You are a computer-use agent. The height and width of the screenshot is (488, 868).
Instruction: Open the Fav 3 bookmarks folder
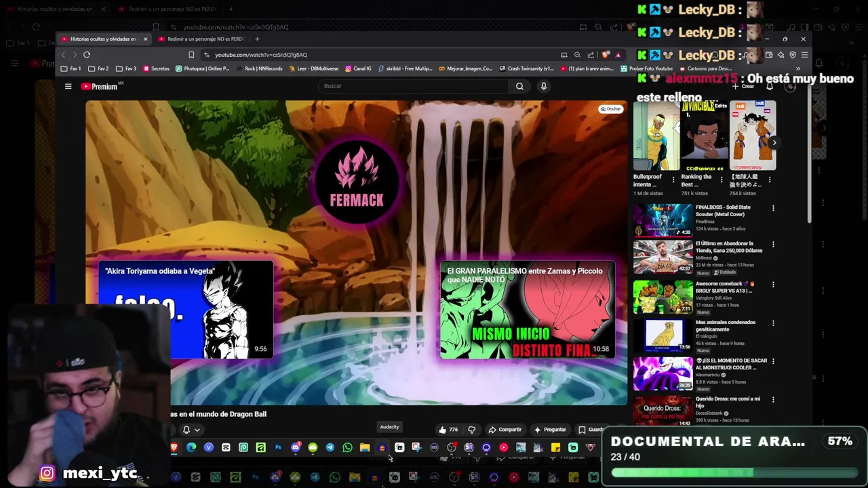[126, 68]
